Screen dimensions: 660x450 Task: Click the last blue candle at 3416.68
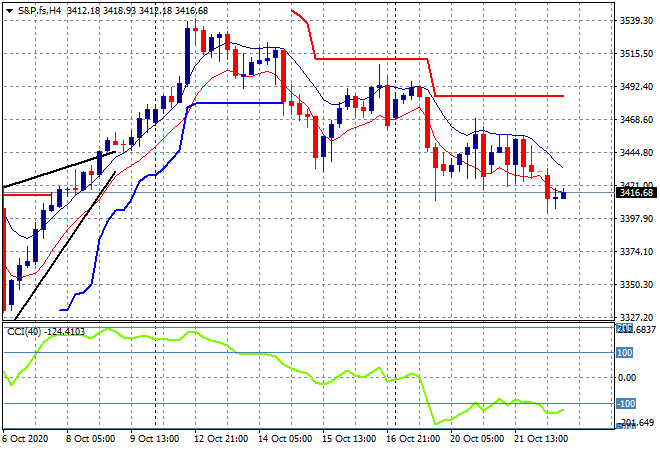tap(564, 195)
